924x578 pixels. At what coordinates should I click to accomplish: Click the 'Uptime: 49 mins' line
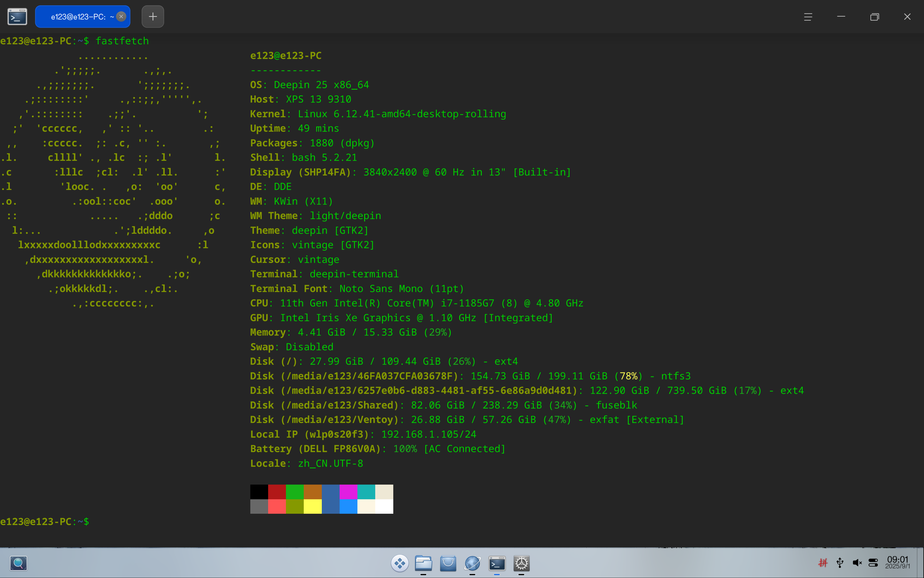295,128
